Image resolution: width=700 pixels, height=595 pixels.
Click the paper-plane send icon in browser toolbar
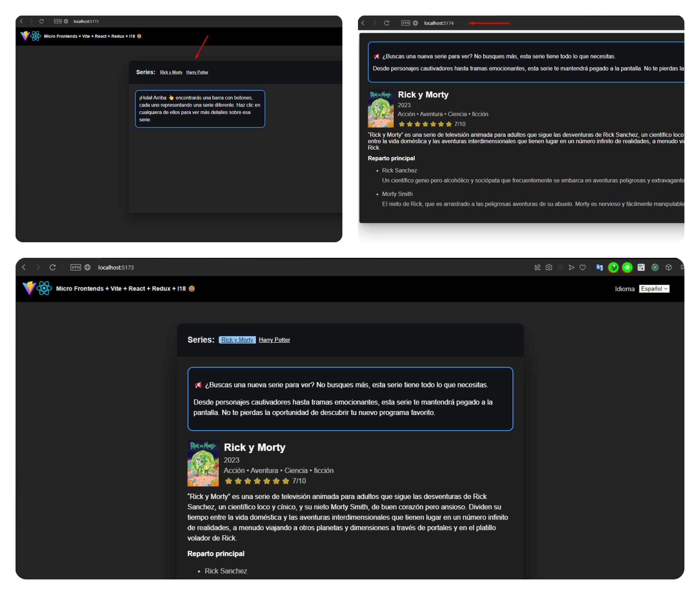pos(571,267)
